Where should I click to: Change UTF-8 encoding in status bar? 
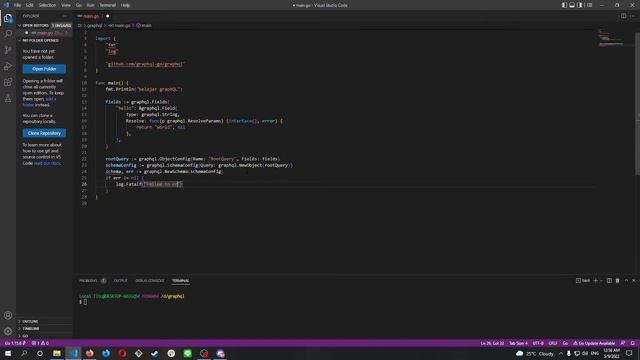[538, 343]
